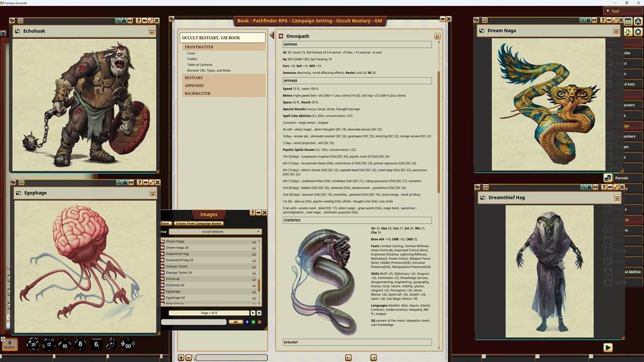
Task: Zoom in on the Egophage image with the plus icon
Action: click(x=118, y=183)
